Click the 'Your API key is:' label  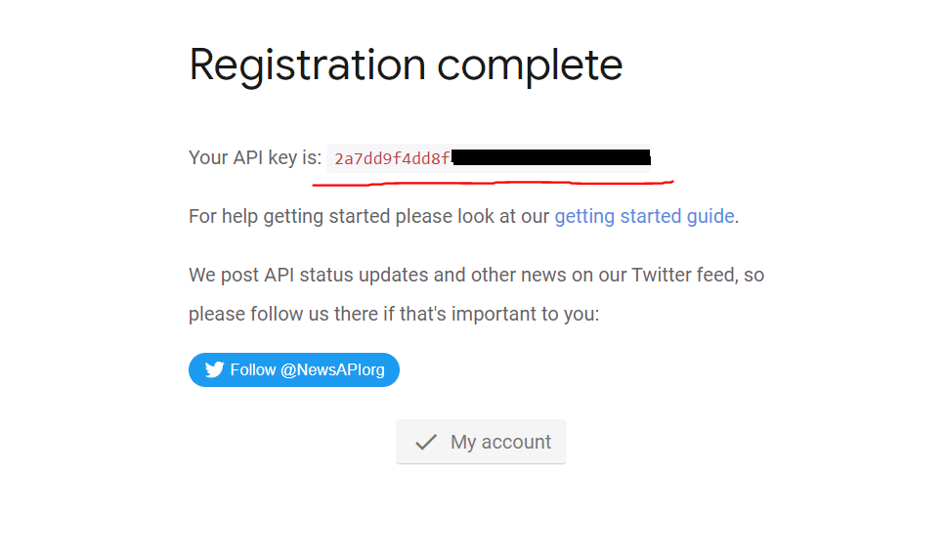[254, 157]
